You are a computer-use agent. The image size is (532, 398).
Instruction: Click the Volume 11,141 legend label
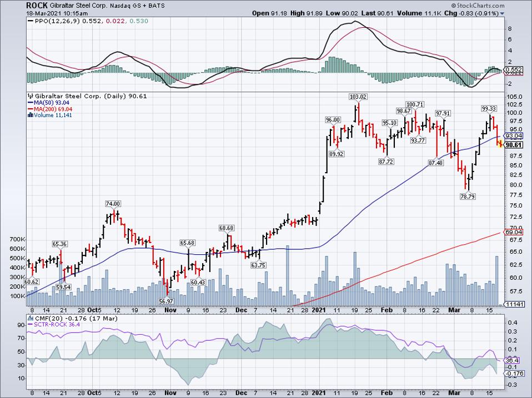click(x=53, y=115)
